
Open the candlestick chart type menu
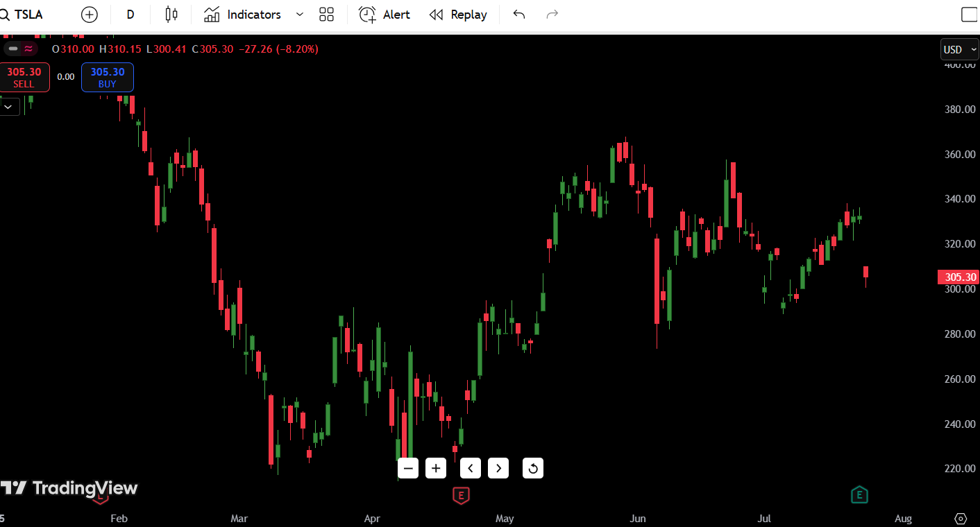click(172, 15)
